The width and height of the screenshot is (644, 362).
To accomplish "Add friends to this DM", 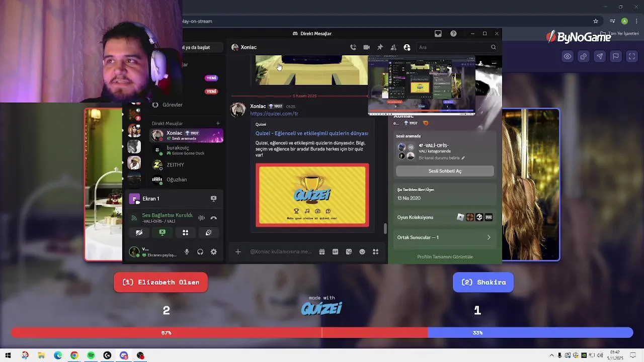I will click(393, 47).
